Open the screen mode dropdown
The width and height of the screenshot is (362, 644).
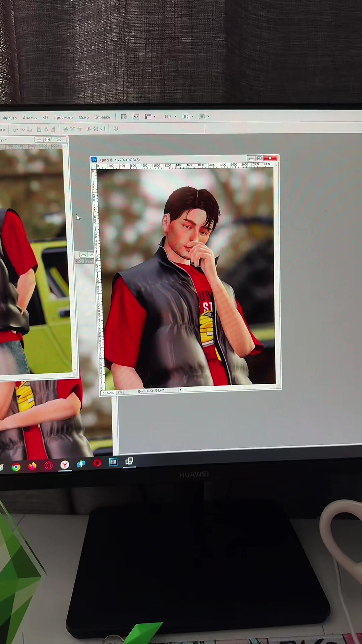[204, 117]
